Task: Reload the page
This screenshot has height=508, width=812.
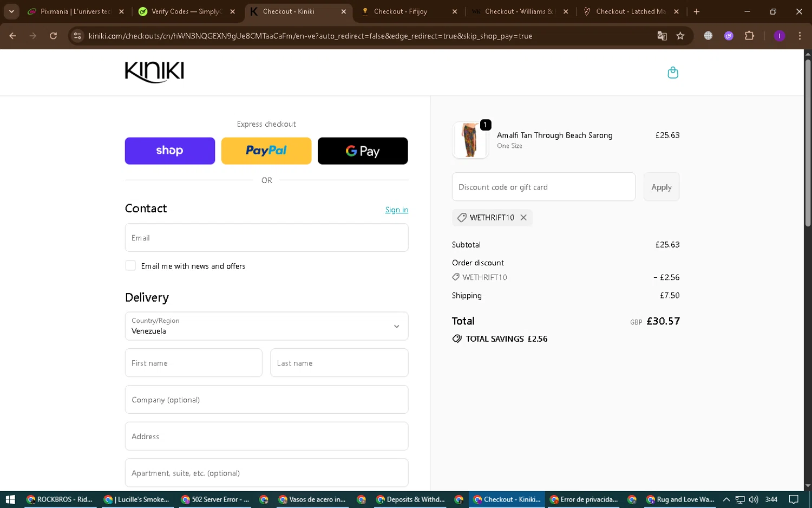Action: pyautogui.click(x=53, y=36)
